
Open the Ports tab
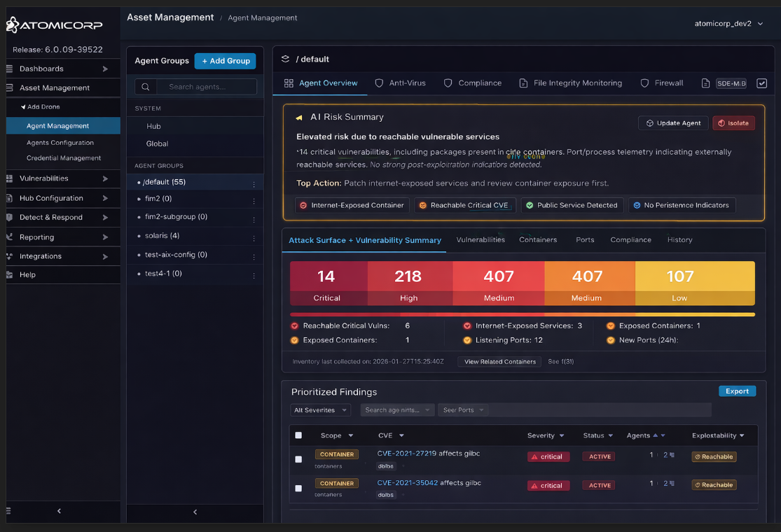(585, 240)
